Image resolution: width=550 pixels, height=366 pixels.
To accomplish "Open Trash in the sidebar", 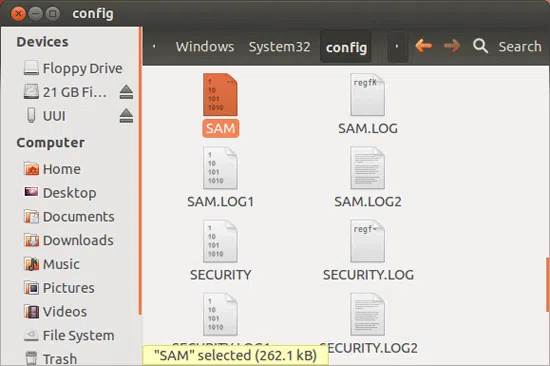I will [60, 359].
